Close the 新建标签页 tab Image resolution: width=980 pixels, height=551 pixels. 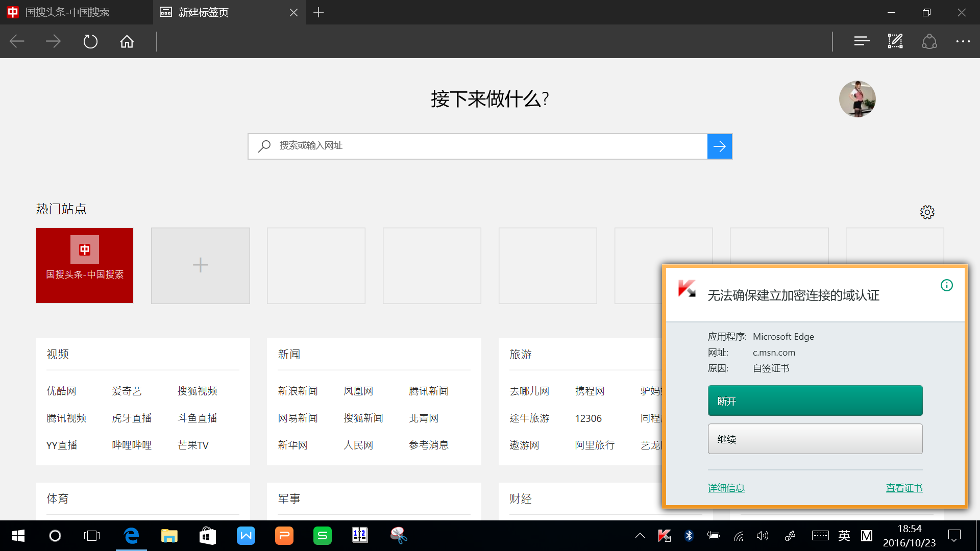293,12
